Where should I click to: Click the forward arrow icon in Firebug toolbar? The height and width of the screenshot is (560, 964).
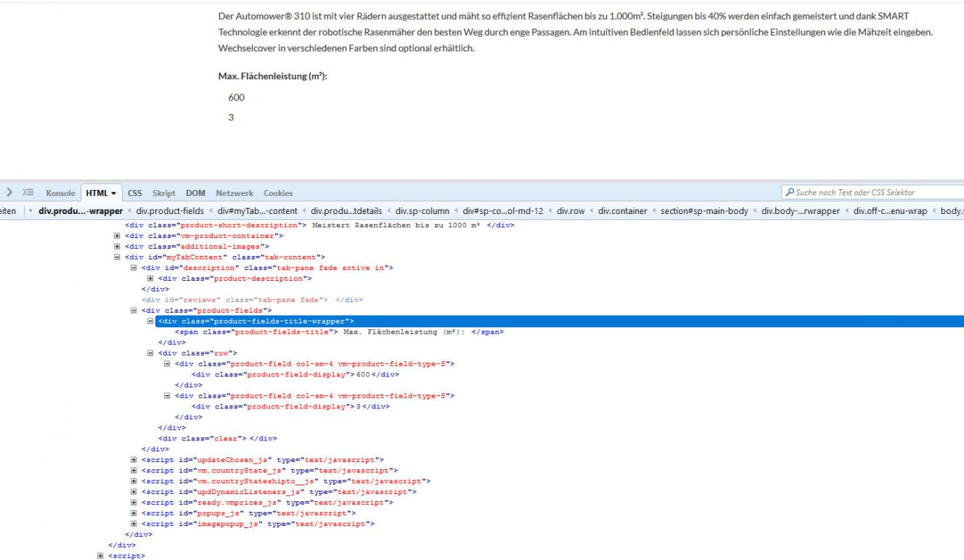[9, 193]
